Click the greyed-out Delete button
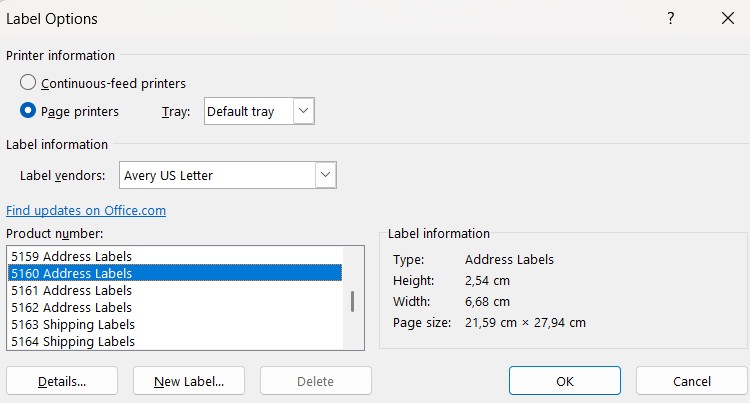Viewport: 750px width, 403px height. (x=315, y=381)
